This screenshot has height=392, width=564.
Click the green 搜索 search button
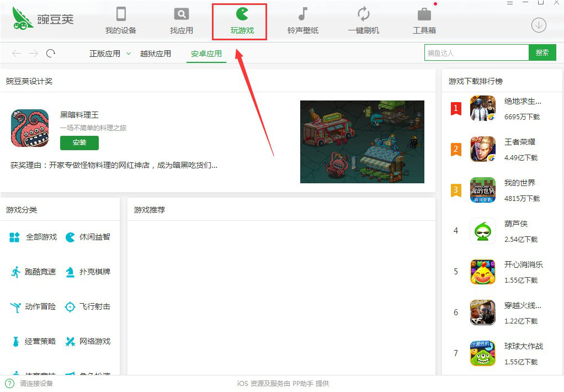click(542, 53)
